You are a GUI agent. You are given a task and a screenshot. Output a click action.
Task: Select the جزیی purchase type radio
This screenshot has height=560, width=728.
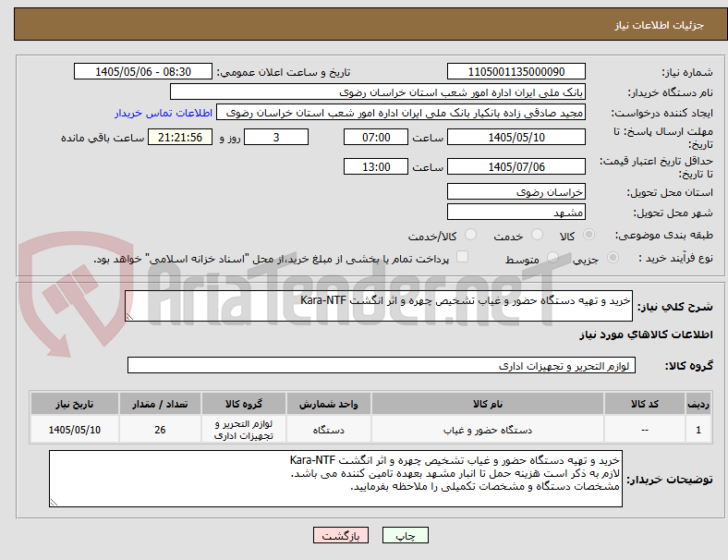(x=613, y=257)
